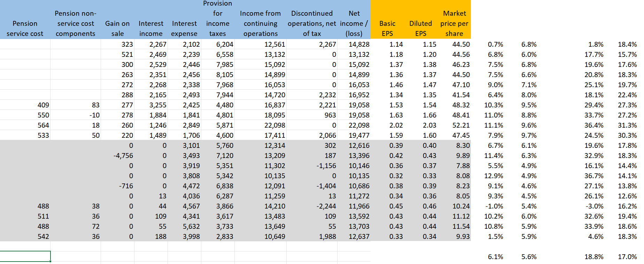Viewport: 644px width, 264px height.
Task: Click the 'Interest income' column header
Action: 151,28
